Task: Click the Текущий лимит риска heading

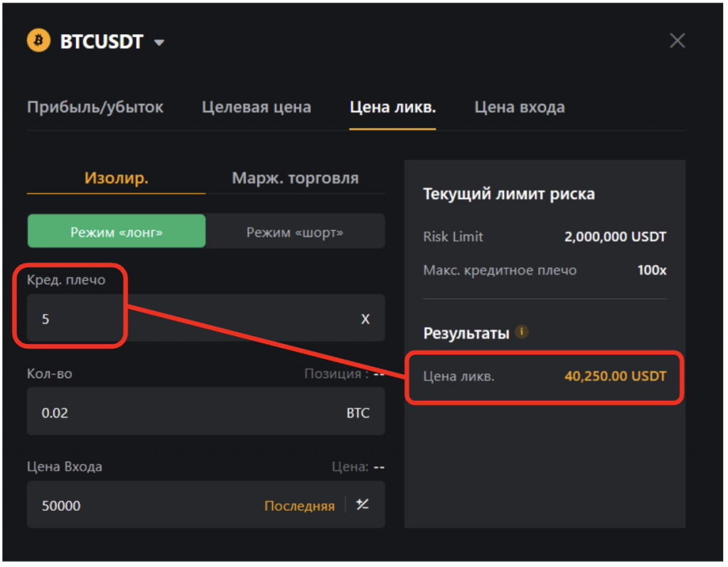Action: click(509, 194)
